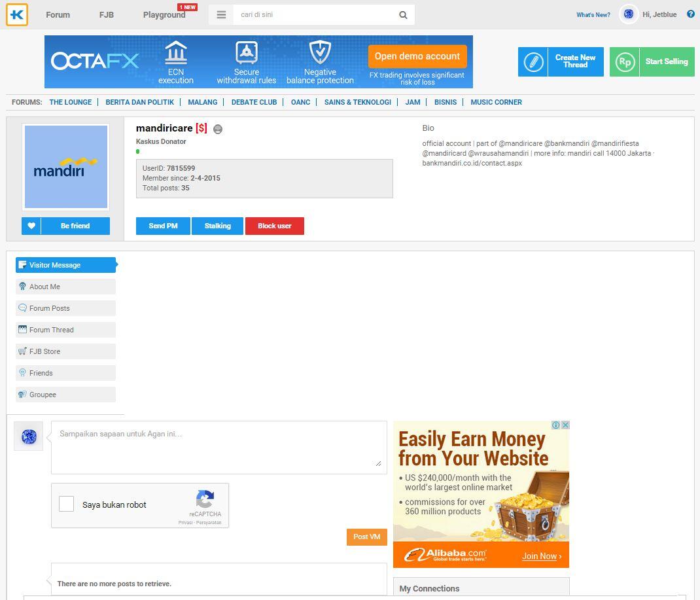
Task: Send PM to mandiricare
Action: (163, 226)
